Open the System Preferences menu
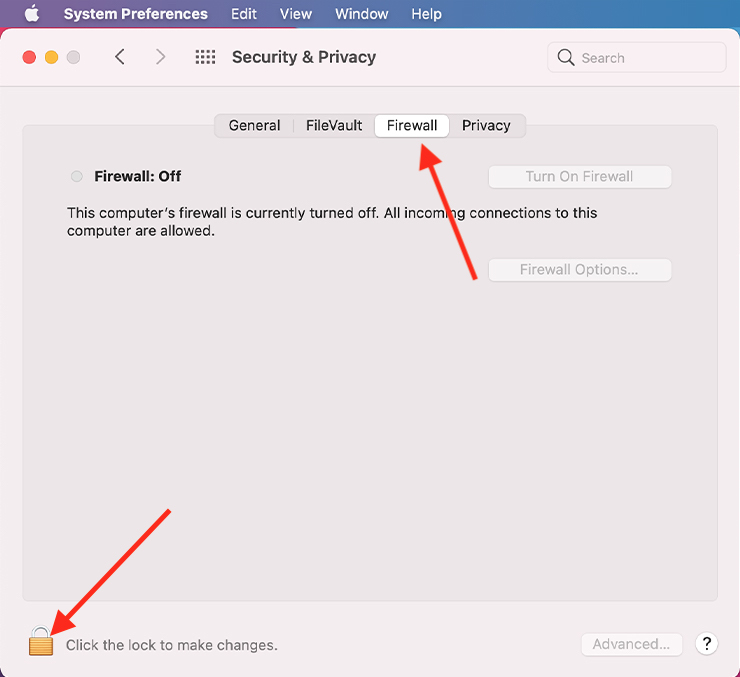Image resolution: width=740 pixels, height=677 pixels. coord(135,14)
